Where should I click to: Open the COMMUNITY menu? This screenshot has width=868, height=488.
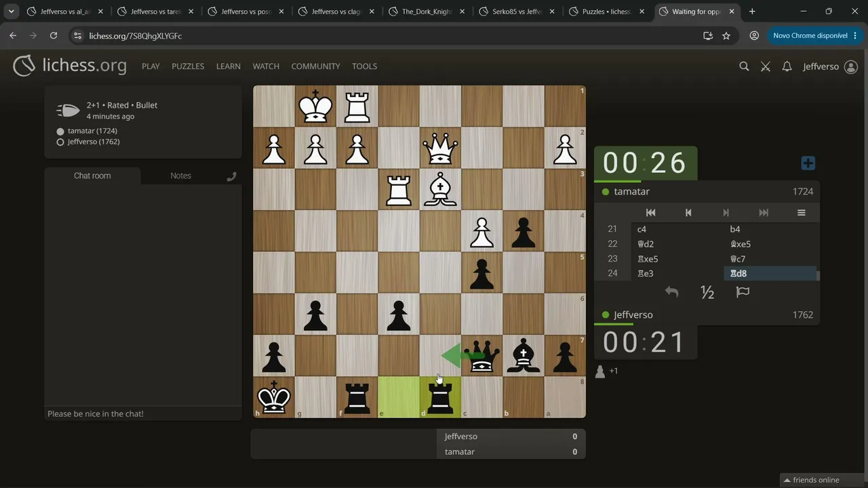click(315, 66)
